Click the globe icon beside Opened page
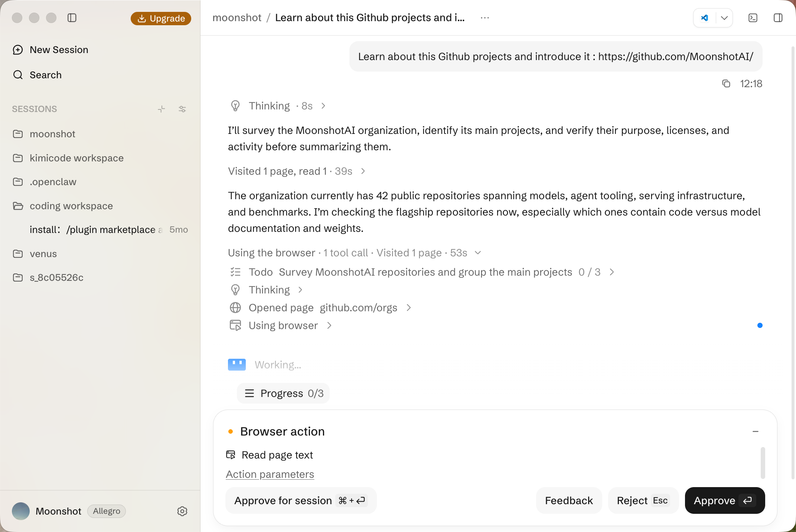The width and height of the screenshot is (796, 532). (235, 308)
